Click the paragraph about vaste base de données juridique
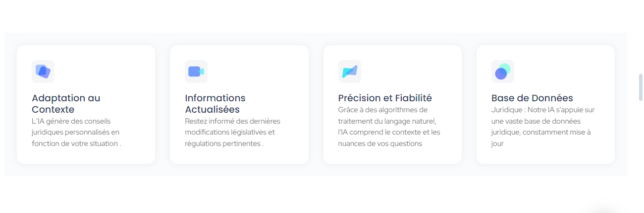The image size is (644, 213). click(x=543, y=127)
